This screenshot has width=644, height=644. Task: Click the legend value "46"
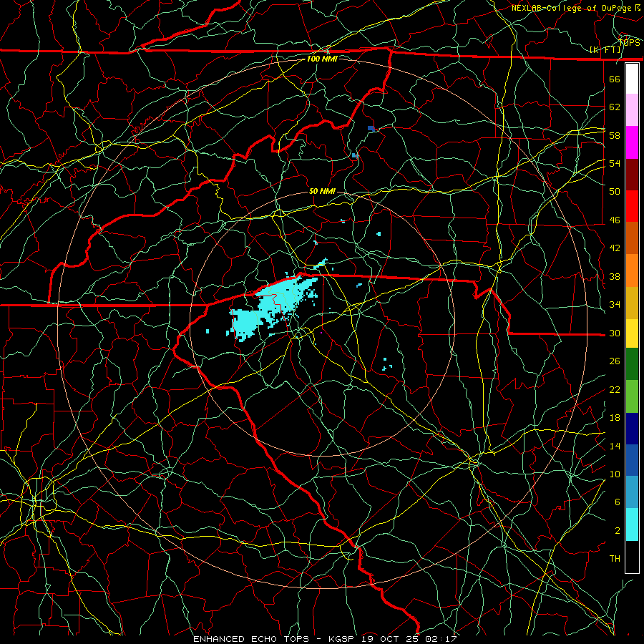click(x=615, y=220)
